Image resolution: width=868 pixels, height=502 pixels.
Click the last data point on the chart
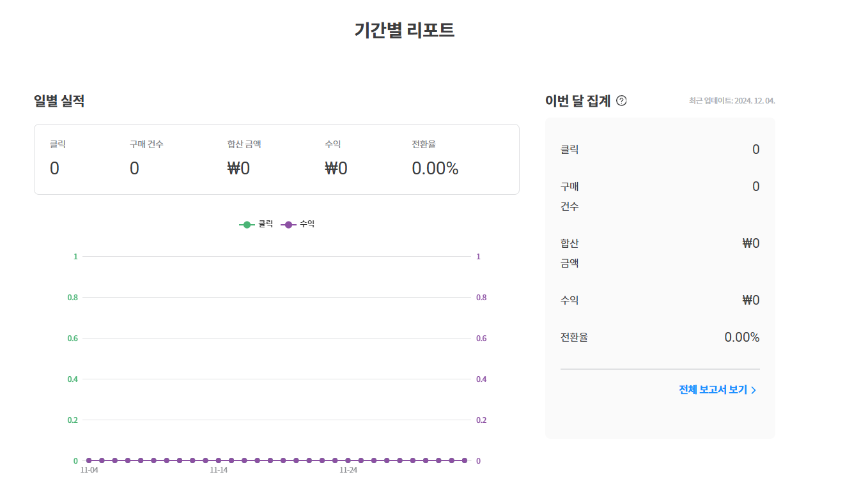point(463,460)
